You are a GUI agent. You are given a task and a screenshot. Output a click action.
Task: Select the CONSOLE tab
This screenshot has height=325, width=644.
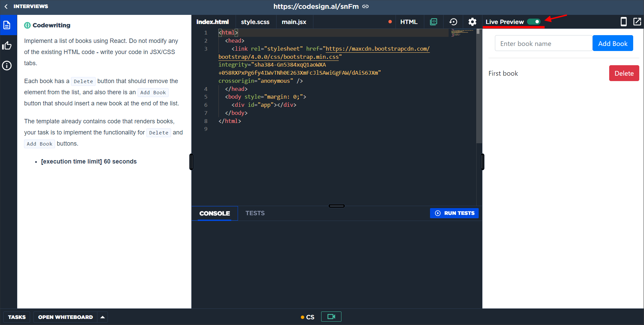tap(215, 213)
